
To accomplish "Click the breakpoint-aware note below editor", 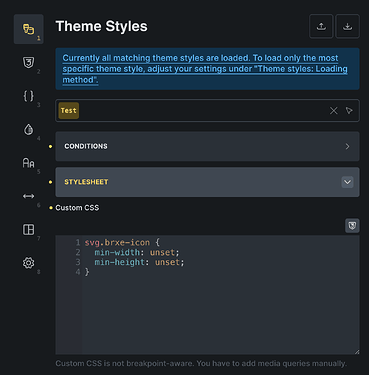I will click(x=201, y=363).
